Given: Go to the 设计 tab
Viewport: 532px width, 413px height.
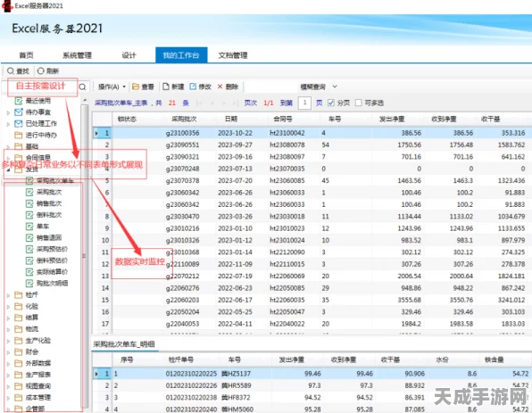Looking at the screenshot, I should coord(129,55).
